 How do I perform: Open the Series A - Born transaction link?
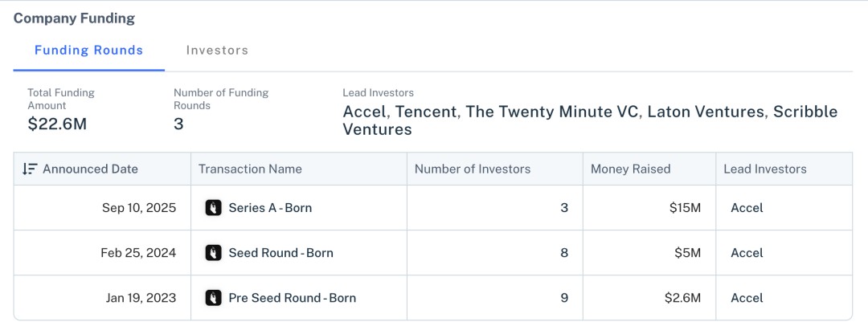coord(270,208)
